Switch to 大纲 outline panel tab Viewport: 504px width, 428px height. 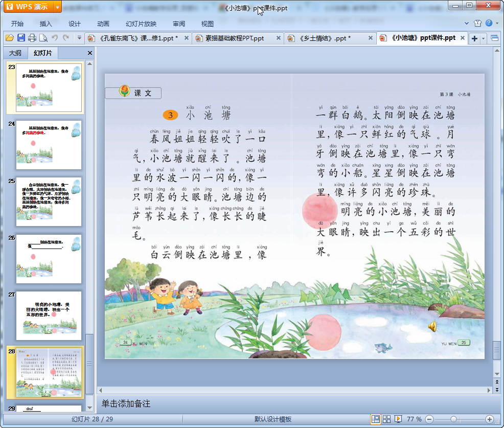15,53
